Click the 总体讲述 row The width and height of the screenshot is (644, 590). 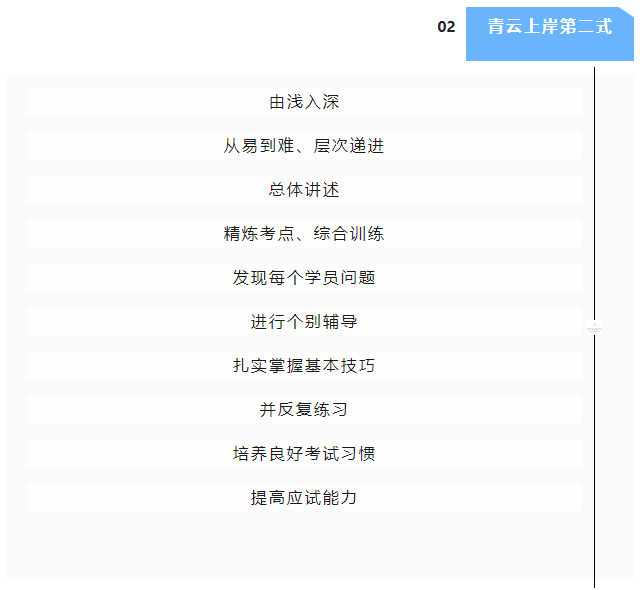pyautogui.click(x=304, y=189)
